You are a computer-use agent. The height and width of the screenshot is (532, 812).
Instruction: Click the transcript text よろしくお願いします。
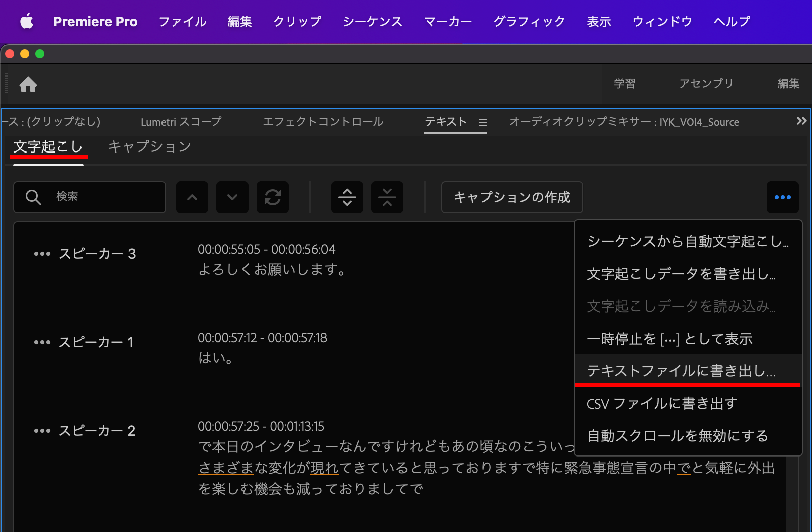pos(272,270)
